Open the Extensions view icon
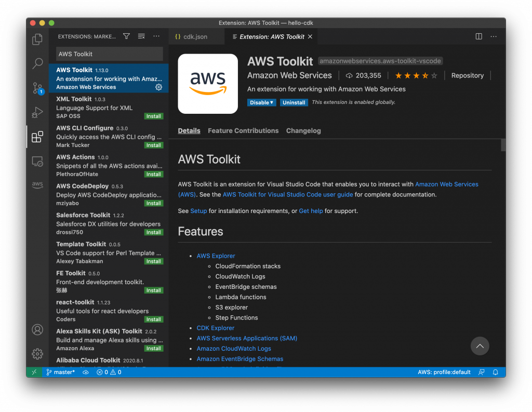This screenshot has height=412, width=532. point(37,137)
